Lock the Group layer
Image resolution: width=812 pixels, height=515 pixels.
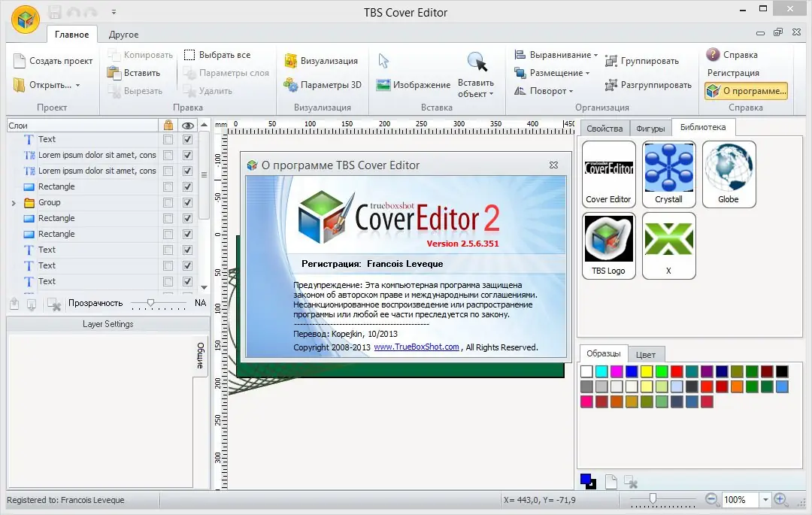[168, 202]
